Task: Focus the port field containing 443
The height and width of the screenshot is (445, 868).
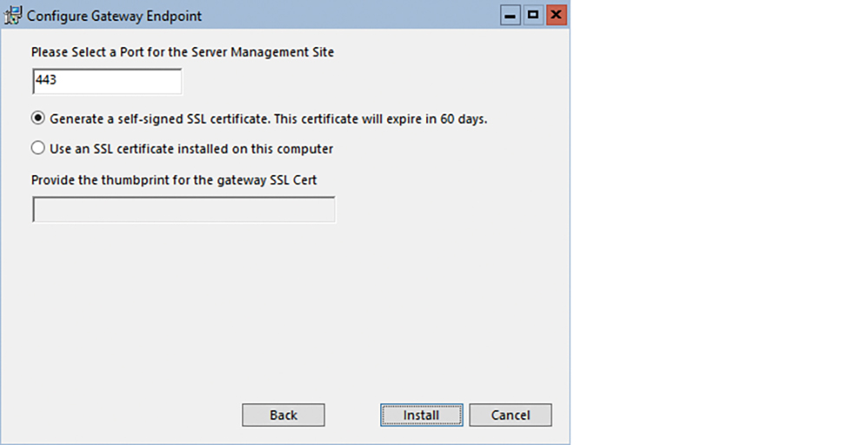Action: point(107,82)
